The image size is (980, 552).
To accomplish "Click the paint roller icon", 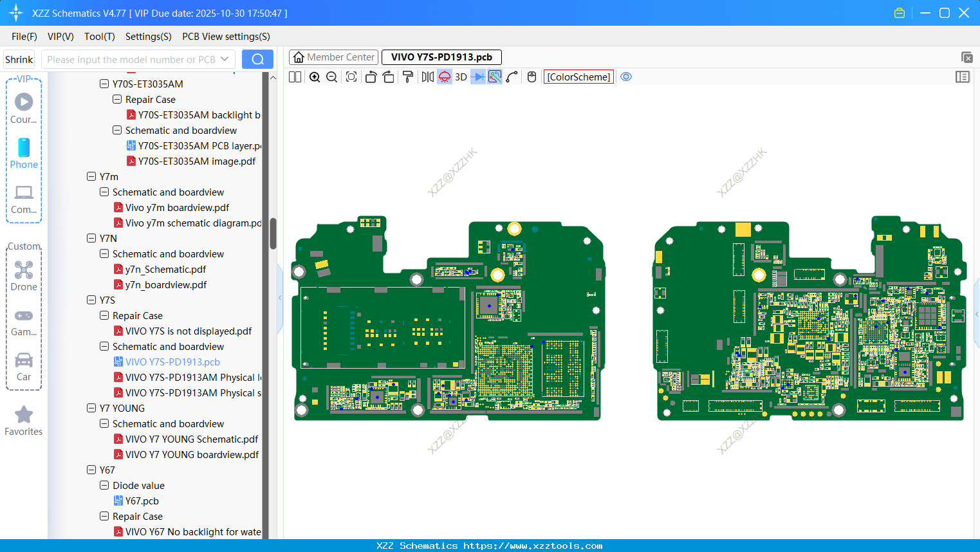I will pyautogui.click(x=408, y=77).
